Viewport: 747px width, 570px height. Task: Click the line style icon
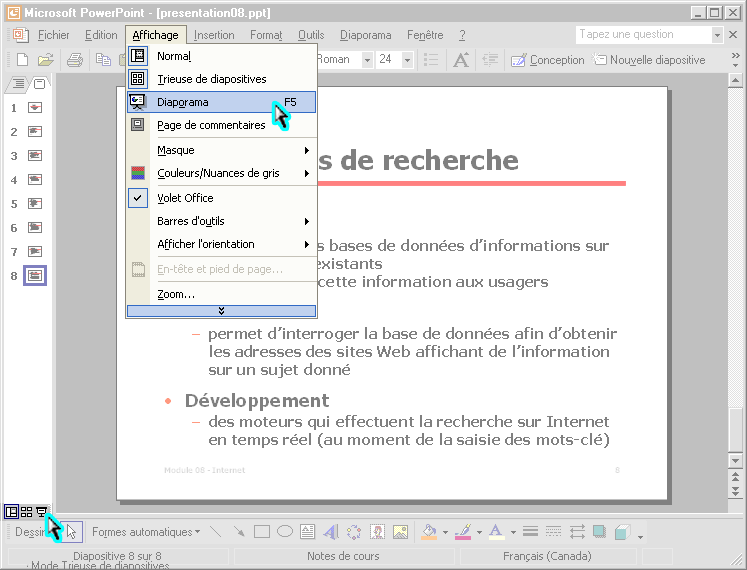click(x=530, y=532)
